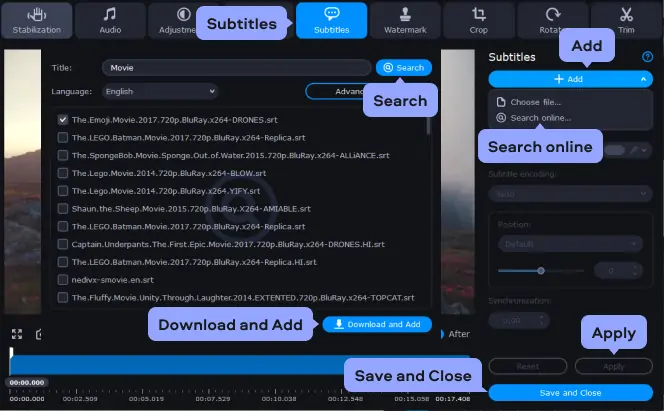Collapse the Add menu chevron
The width and height of the screenshot is (664, 411).
click(x=643, y=79)
